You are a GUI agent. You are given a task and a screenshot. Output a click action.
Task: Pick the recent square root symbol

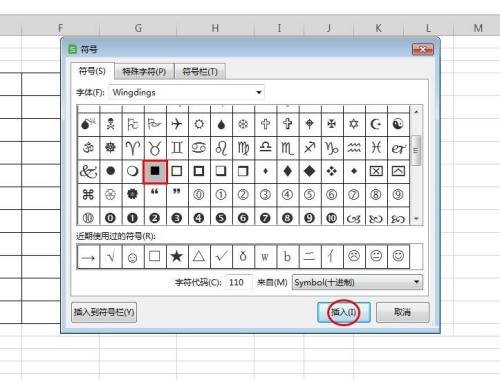(111, 257)
